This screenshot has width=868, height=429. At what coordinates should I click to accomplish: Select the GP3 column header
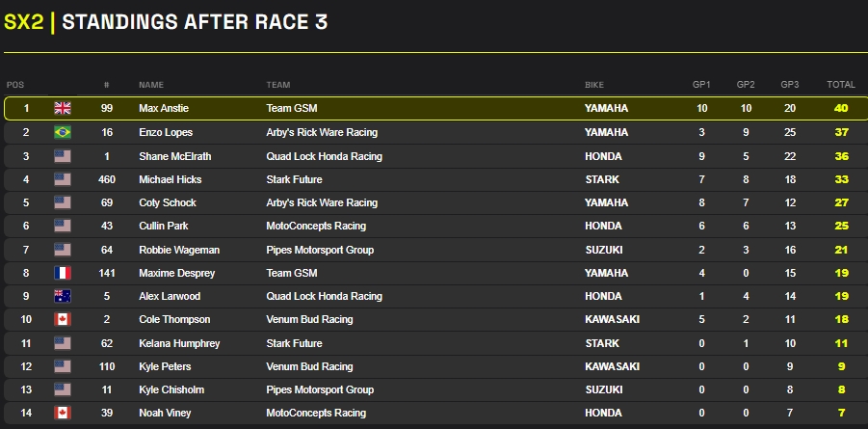pyautogui.click(x=790, y=85)
